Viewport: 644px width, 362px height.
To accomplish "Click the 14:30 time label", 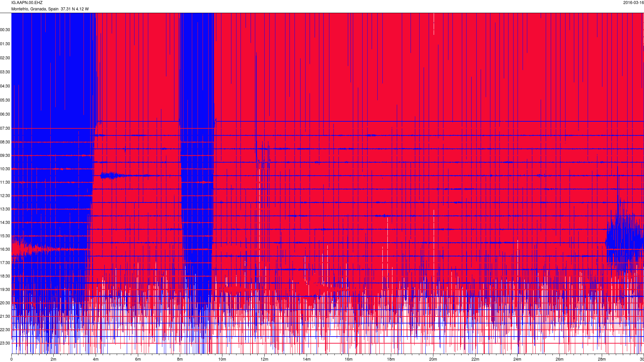I will (x=5, y=223).
